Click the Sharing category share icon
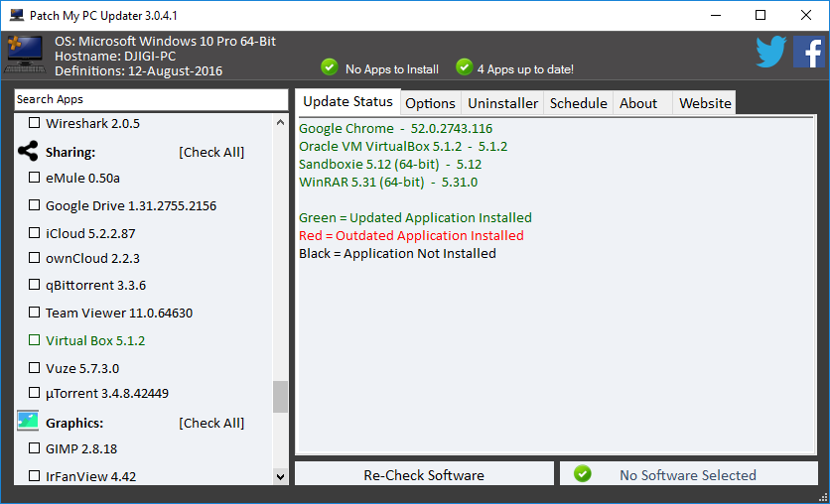The width and height of the screenshot is (830, 504). tap(28, 151)
